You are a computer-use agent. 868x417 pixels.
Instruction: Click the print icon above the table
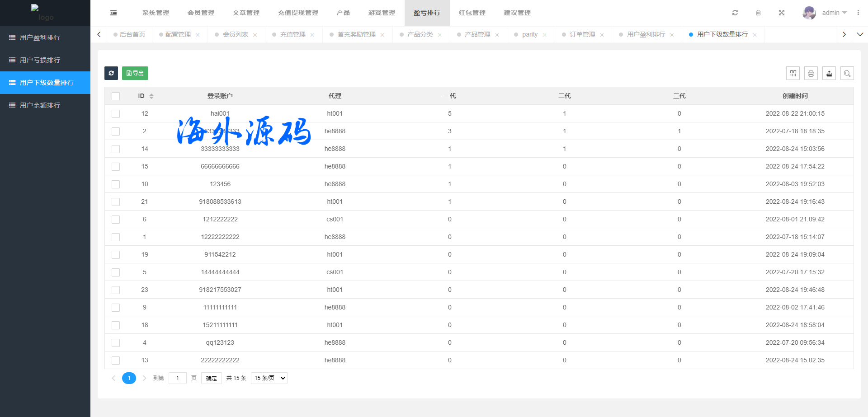[811, 73]
